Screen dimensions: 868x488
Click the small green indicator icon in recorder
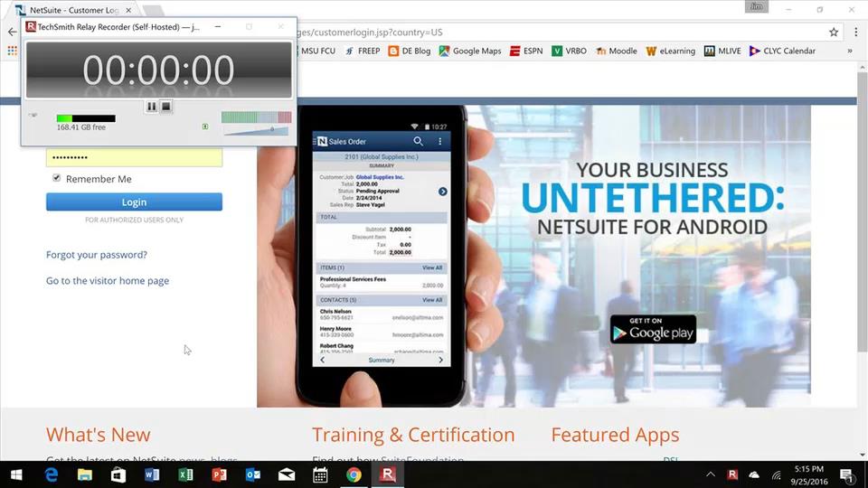tap(205, 127)
